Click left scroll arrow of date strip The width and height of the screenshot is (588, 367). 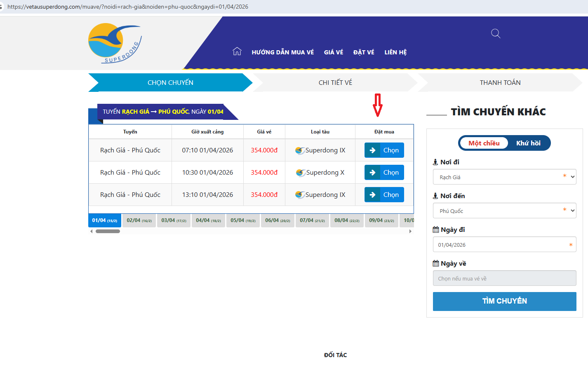pos(92,231)
